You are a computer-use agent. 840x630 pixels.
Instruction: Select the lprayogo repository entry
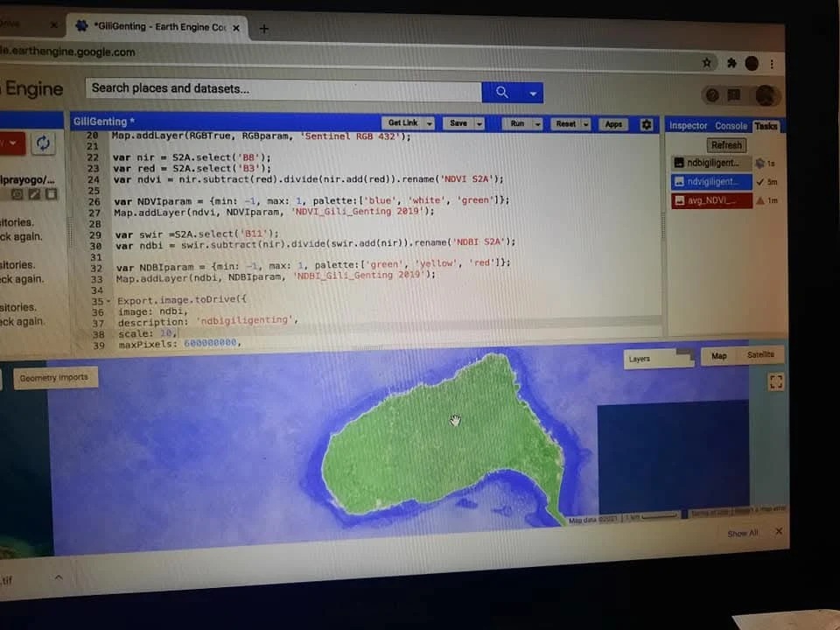(x=27, y=179)
